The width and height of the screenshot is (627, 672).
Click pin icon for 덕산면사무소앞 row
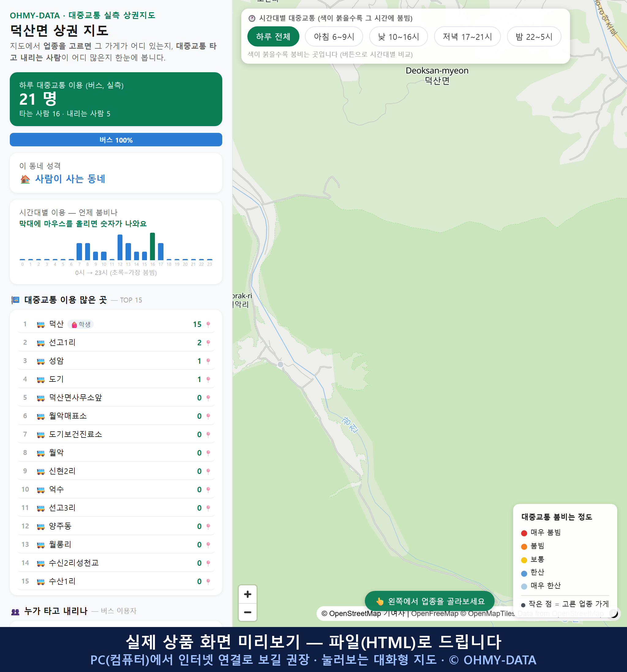coord(208,398)
